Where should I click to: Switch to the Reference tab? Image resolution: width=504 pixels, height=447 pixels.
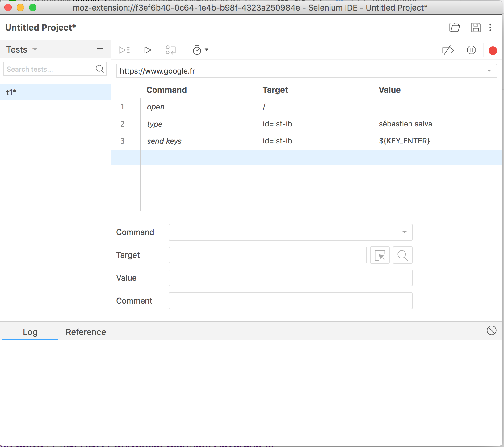86,332
